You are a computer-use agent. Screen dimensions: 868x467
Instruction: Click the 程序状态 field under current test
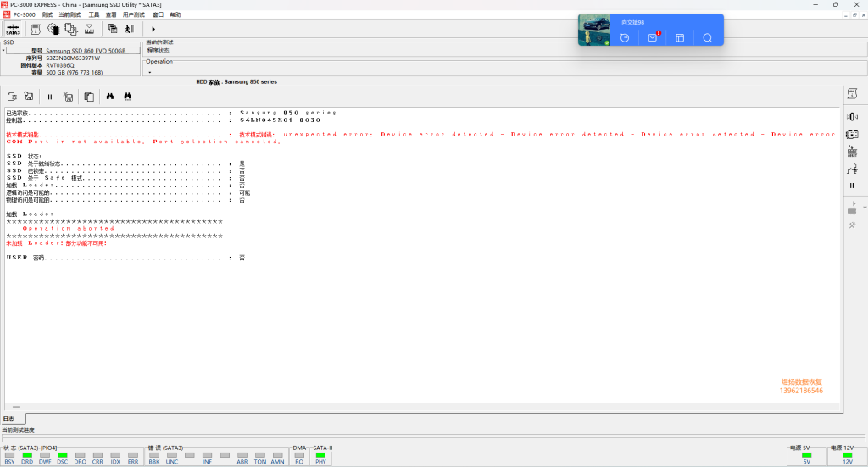coord(159,50)
